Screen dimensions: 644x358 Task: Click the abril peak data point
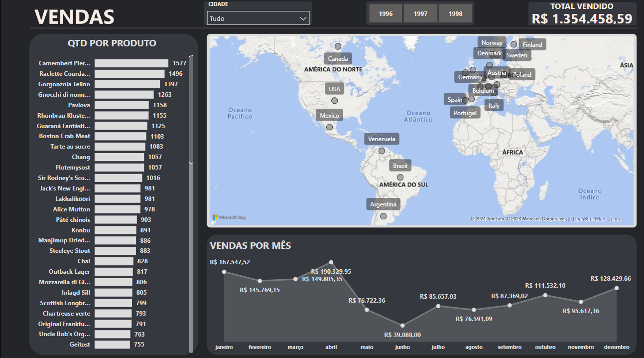[x=331, y=262]
